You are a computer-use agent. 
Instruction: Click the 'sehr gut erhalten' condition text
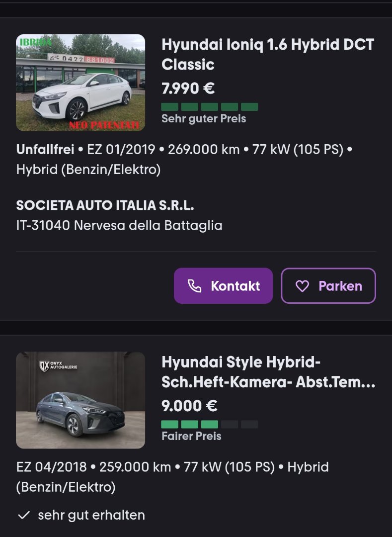pyautogui.click(x=91, y=515)
